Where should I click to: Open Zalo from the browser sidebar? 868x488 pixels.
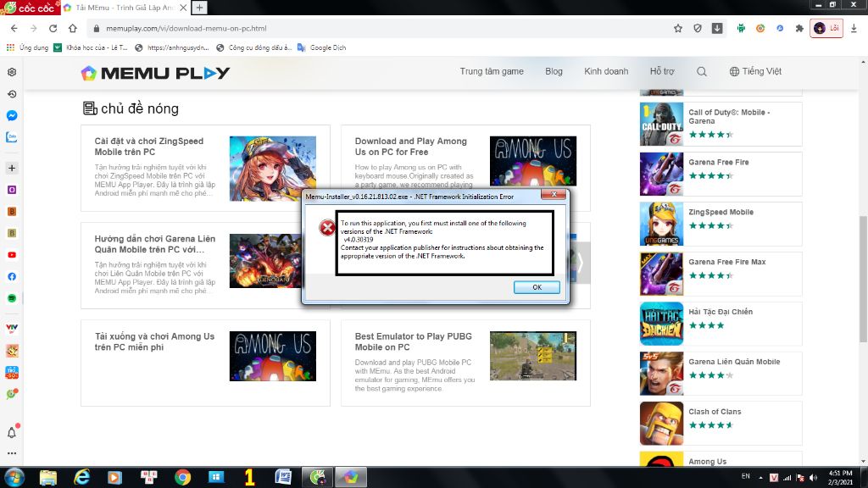pyautogui.click(x=12, y=137)
